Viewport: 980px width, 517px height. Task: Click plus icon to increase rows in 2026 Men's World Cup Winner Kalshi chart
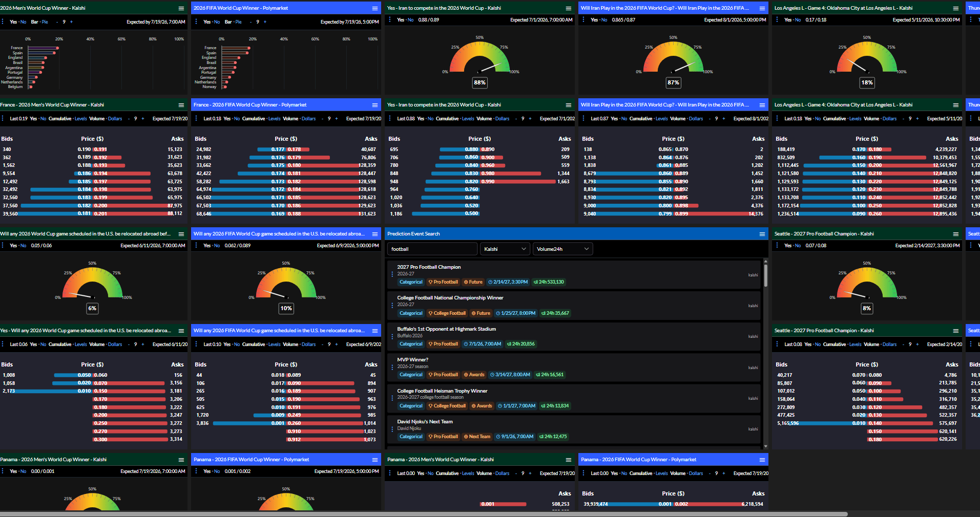pyautogui.click(x=71, y=22)
